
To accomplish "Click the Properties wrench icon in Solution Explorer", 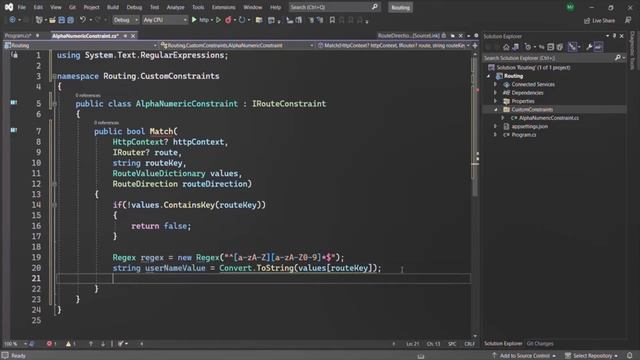I will coord(589,47).
